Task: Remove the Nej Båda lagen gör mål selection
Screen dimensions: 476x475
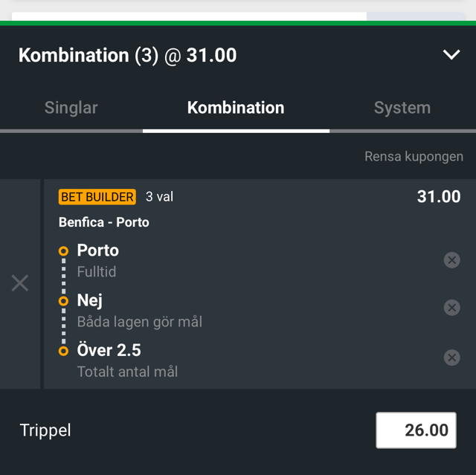Action: 451,308
